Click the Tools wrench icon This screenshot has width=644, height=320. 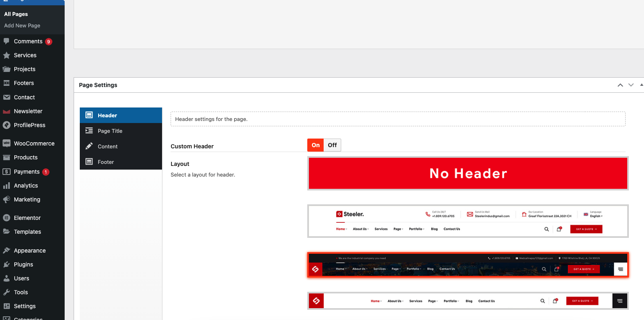coord(7,292)
